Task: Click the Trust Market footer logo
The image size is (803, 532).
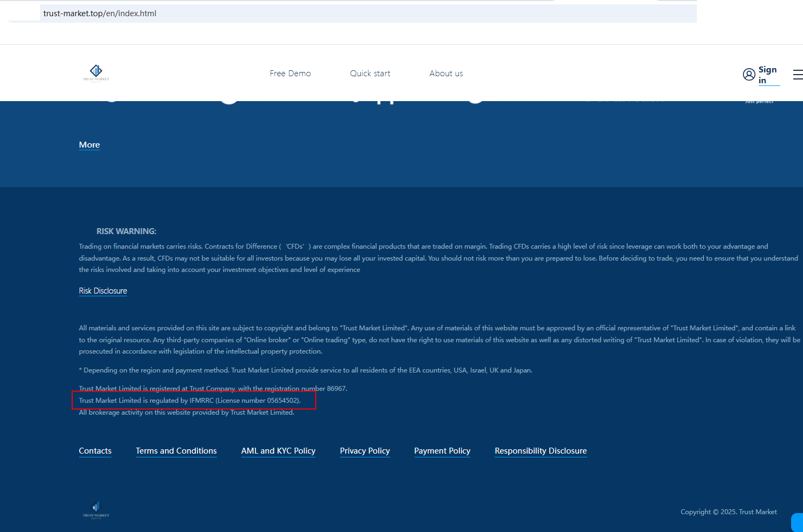Action: click(x=96, y=509)
